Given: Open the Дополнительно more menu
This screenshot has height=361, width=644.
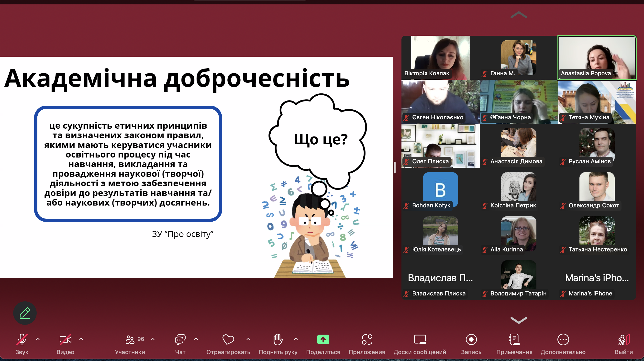Looking at the screenshot, I should (x=563, y=340).
